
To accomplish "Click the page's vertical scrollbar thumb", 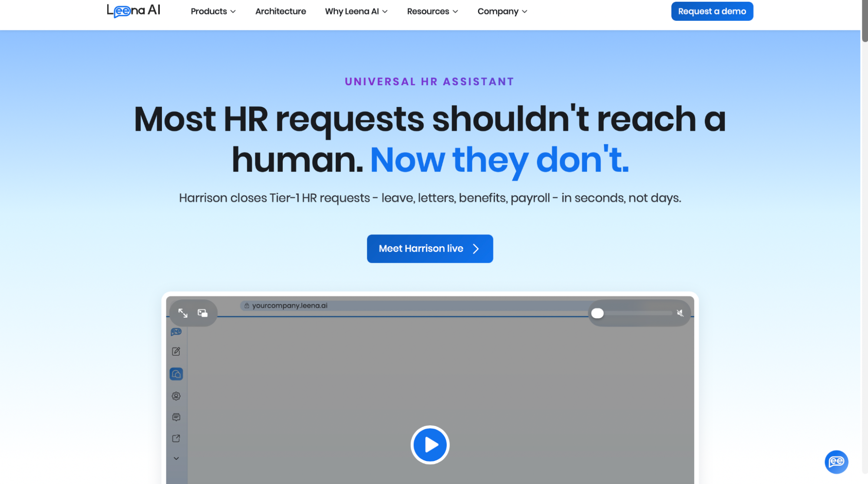I will (x=864, y=21).
